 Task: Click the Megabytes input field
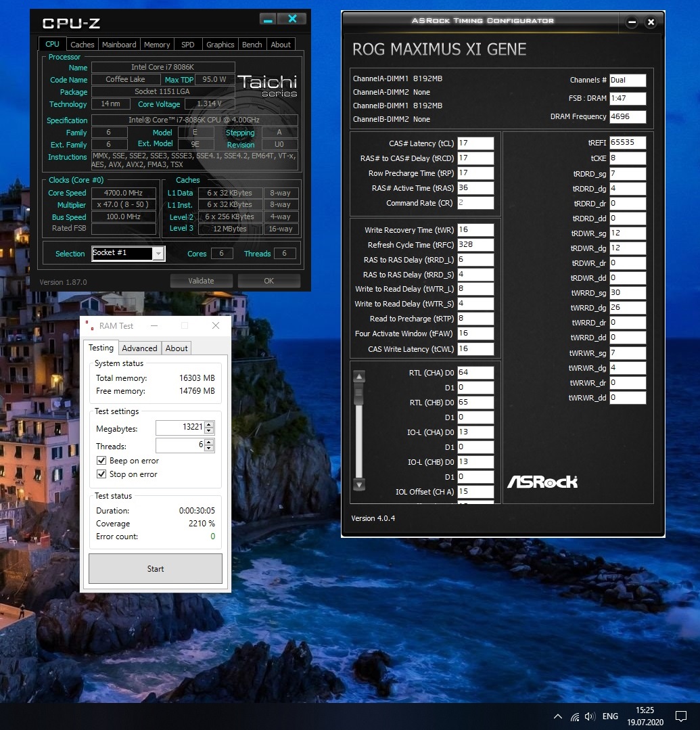point(180,427)
